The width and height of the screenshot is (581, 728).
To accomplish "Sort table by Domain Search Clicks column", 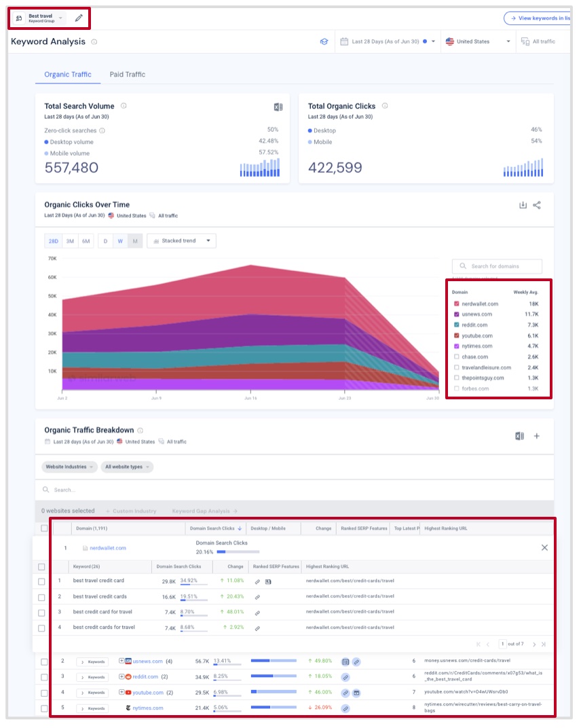I will pos(215,528).
